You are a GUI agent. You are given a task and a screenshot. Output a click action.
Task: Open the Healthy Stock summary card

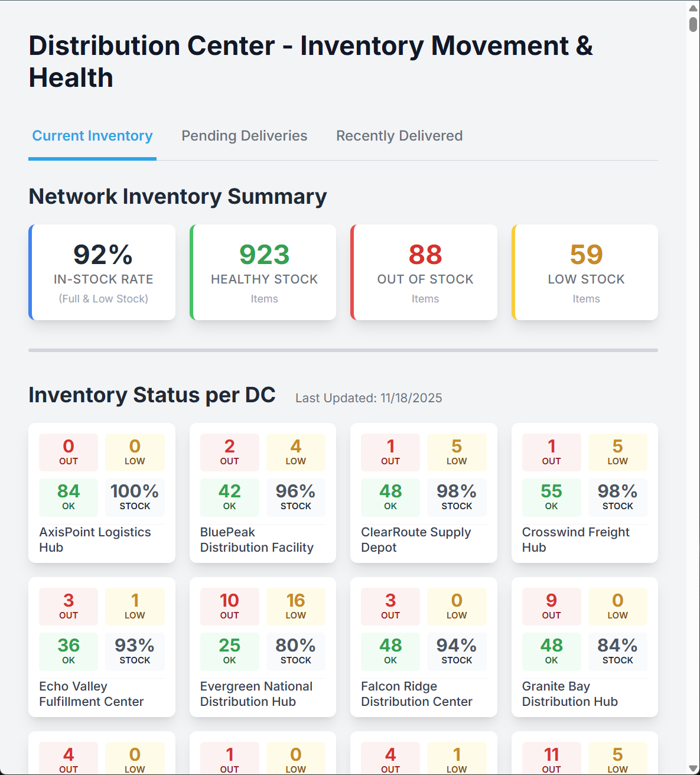point(263,272)
